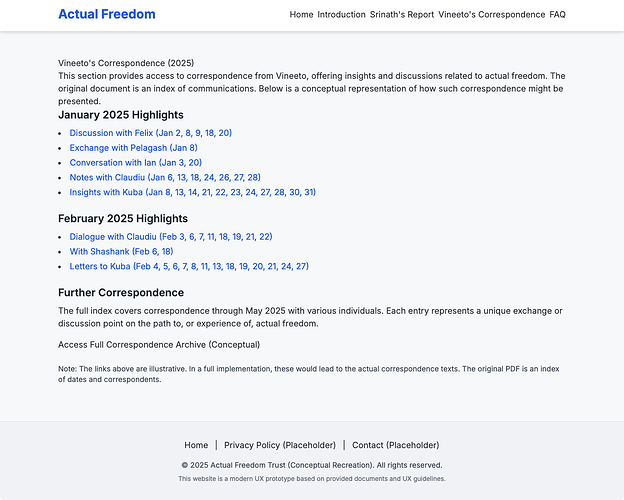Select Vineeto's Correspondence menu item

pos(491,15)
